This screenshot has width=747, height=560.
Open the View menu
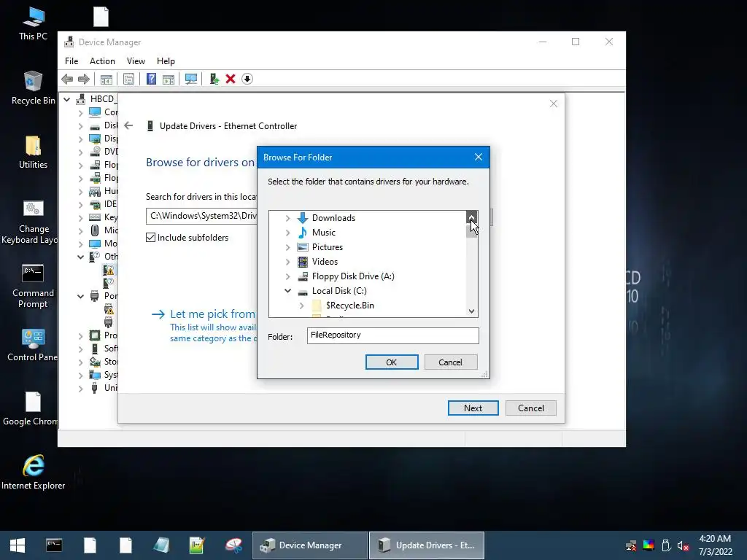coord(136,61)
